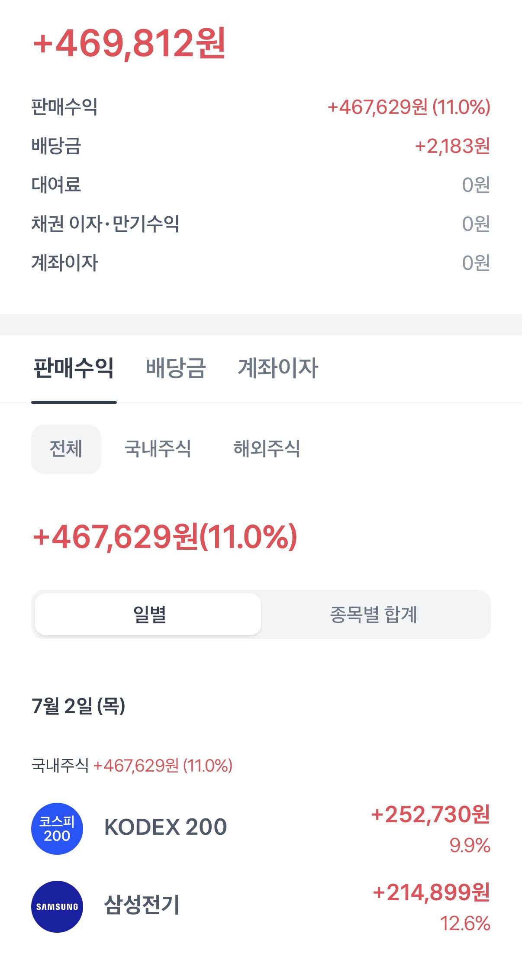The image size is (522, 980).
Task: Select the 국내주식 filter chip
Action: [x=158, y=449]
